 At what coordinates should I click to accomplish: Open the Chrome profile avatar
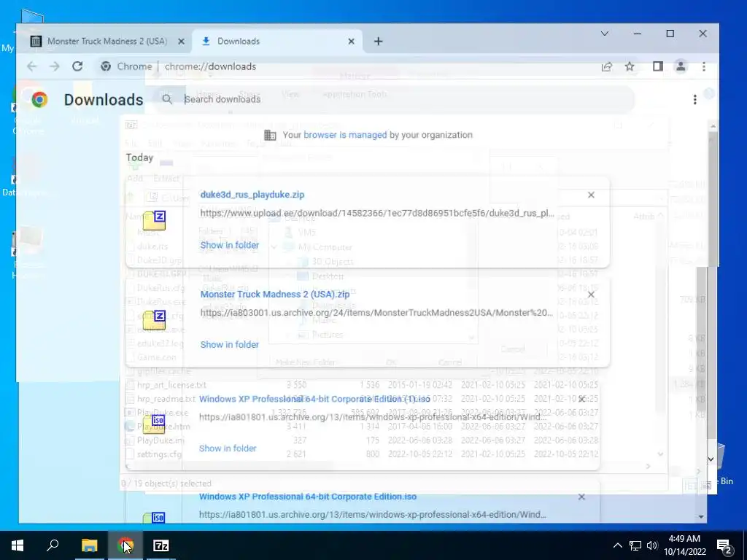pyautogui.click(x=681, y=66)
